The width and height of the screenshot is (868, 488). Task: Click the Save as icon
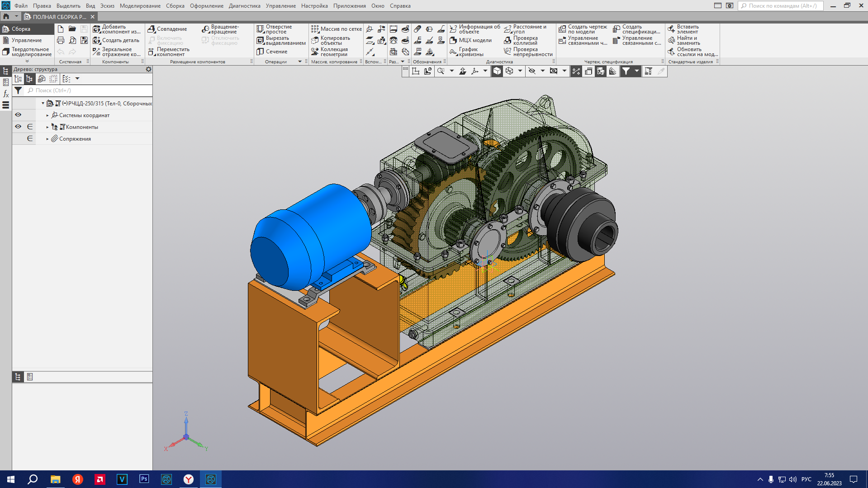(x=84, y=40)
